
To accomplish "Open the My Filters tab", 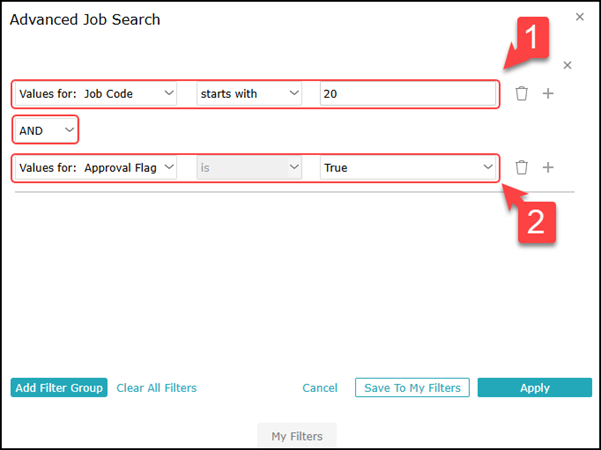I will coord(297,436).
